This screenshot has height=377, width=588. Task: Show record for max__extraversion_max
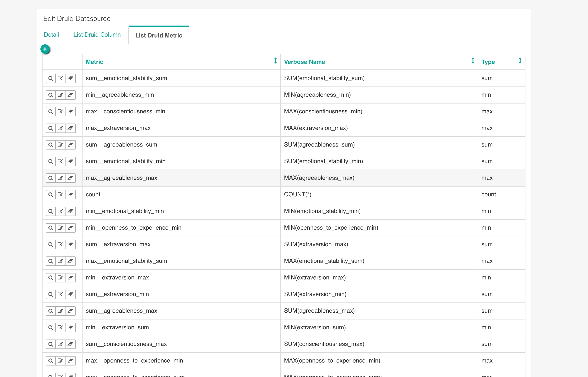[x=51, y=128]
